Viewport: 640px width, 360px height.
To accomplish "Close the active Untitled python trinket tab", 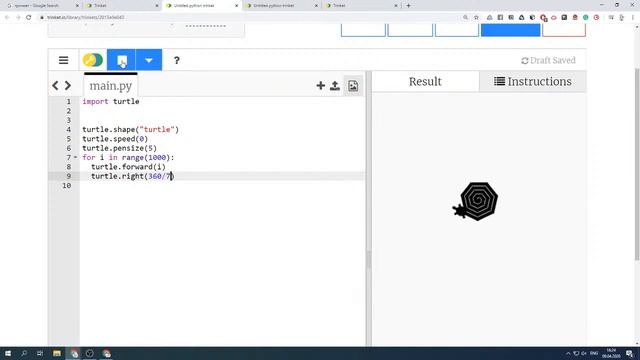I will pos(236,6).
